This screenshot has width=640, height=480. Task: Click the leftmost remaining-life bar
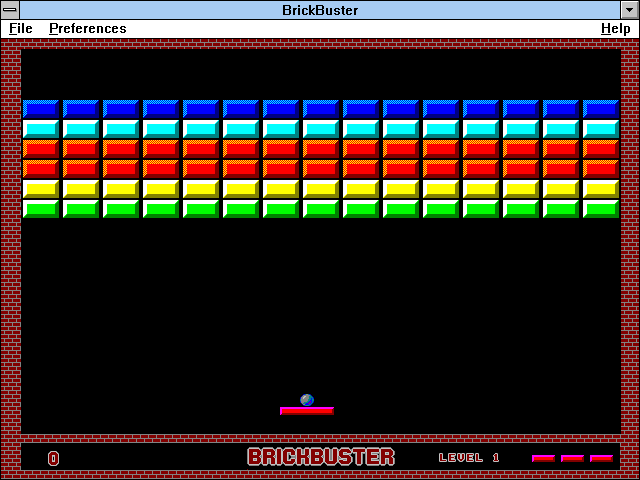[543, 458]
